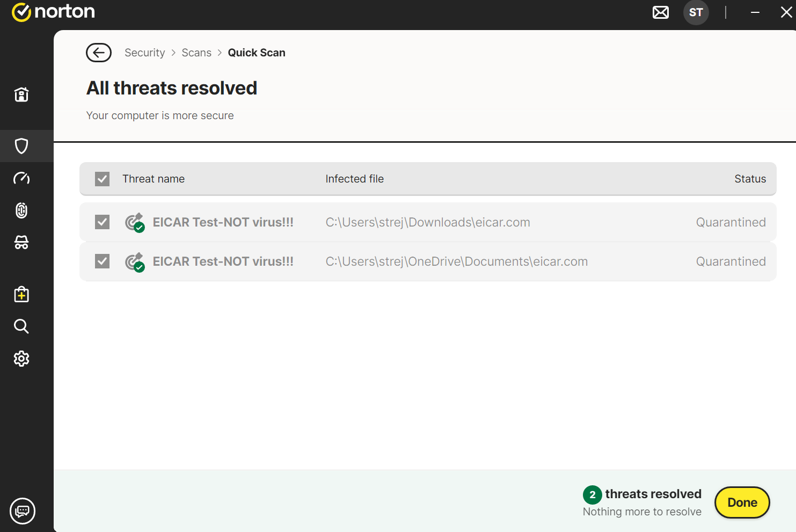Toggle the select-all Threat name checkbox

(x=102, y=179)
